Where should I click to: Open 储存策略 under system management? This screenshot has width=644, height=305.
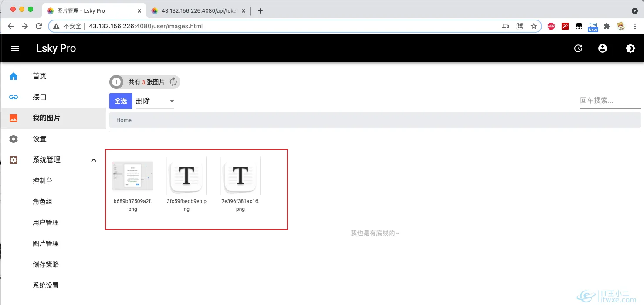(x=46, y=264)
